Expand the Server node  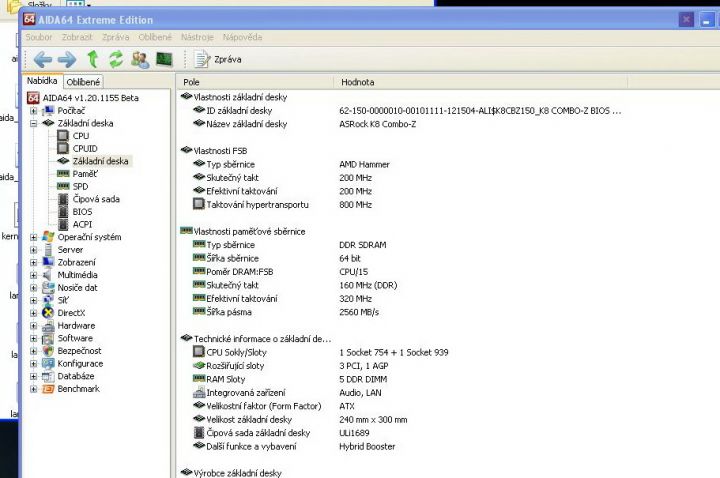coord(34,250)
